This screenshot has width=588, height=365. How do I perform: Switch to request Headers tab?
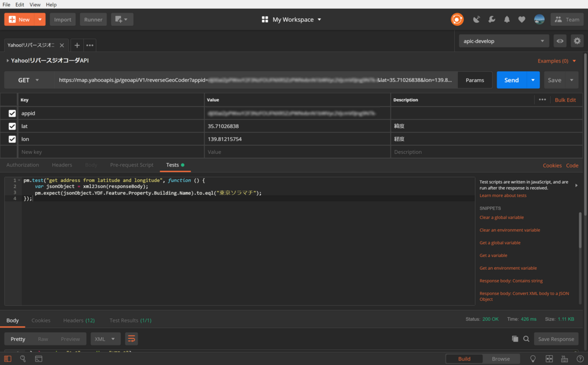pos(62,165)
